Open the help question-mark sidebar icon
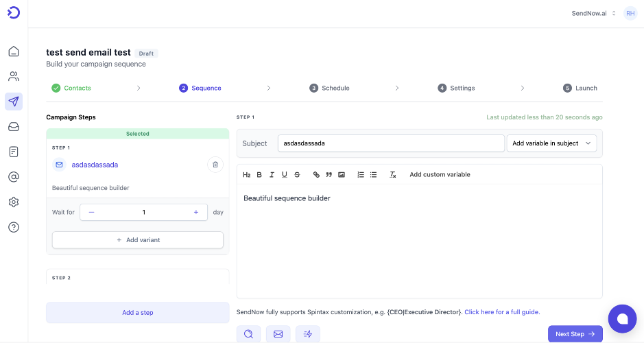 [14, 227]
